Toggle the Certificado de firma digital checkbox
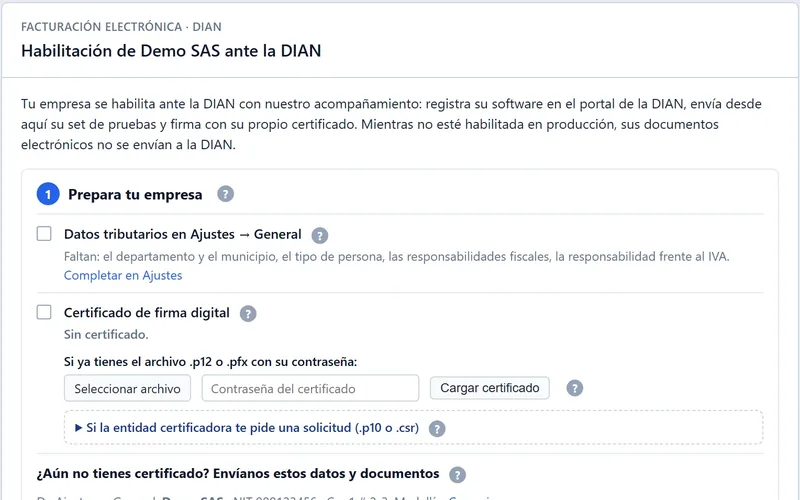The width and height of the screenshot is (800, 500). (44, 312)
